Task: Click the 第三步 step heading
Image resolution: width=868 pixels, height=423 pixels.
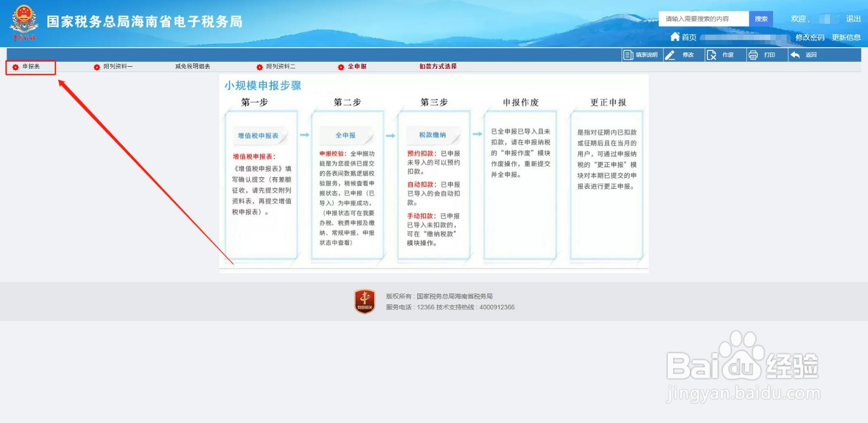Action: point(434,102)
